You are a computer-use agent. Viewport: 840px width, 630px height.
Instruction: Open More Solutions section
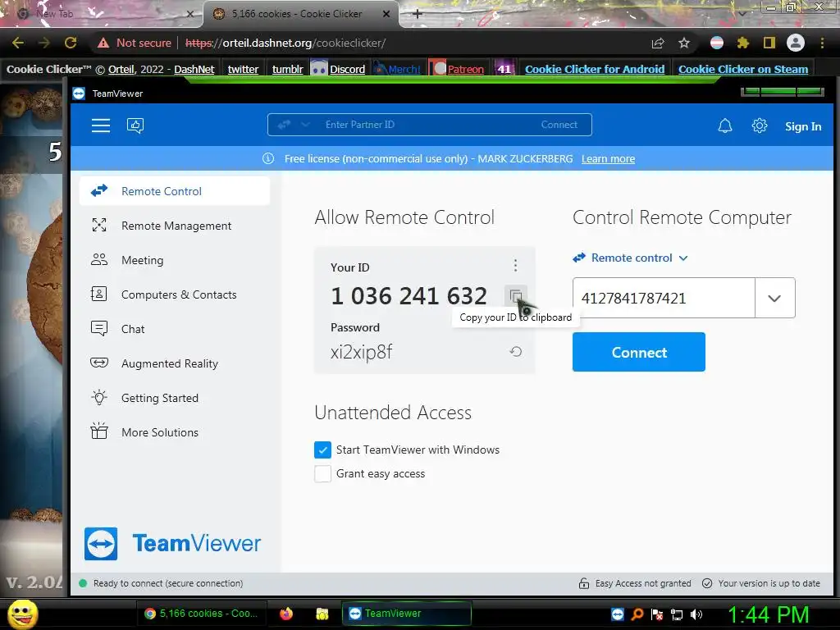[175, 431]
